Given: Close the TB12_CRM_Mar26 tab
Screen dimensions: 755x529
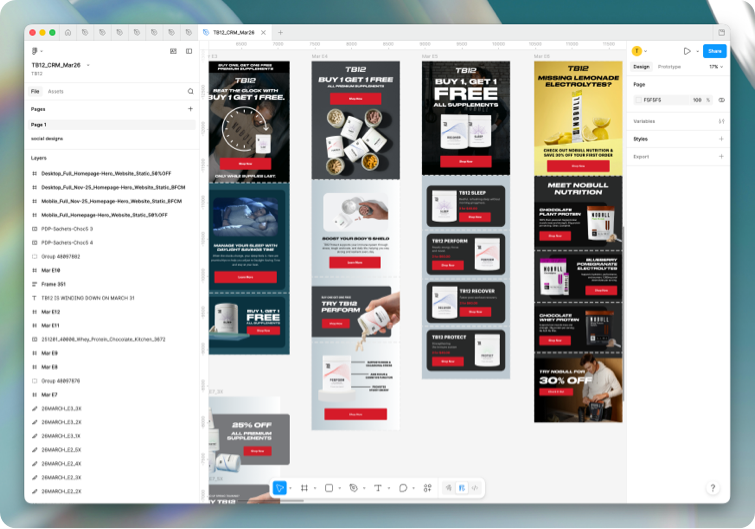Looking at the screenshot, I should (x=263, y=33).
